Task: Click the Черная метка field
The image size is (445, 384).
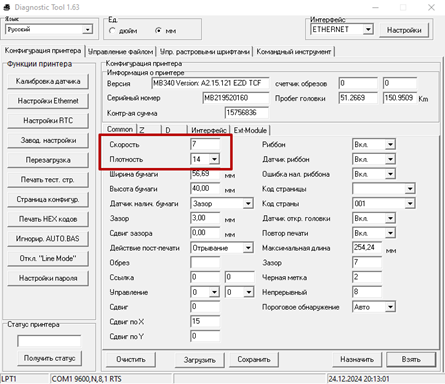Action: pos(367,277)
